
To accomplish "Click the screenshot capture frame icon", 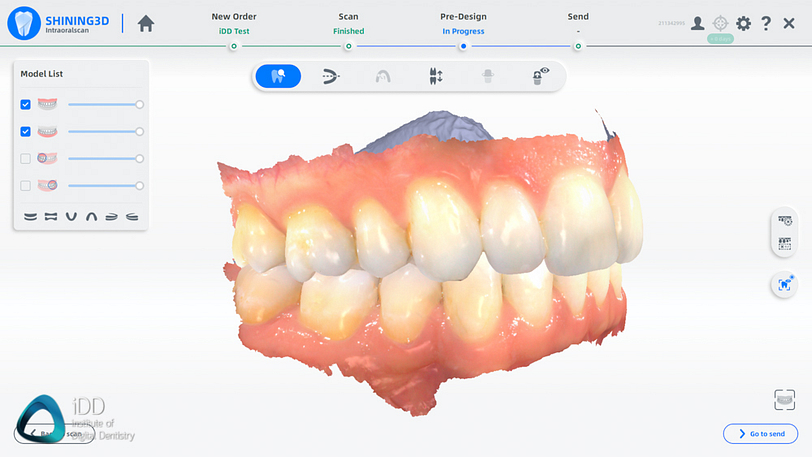I will (x=785, y=400).
